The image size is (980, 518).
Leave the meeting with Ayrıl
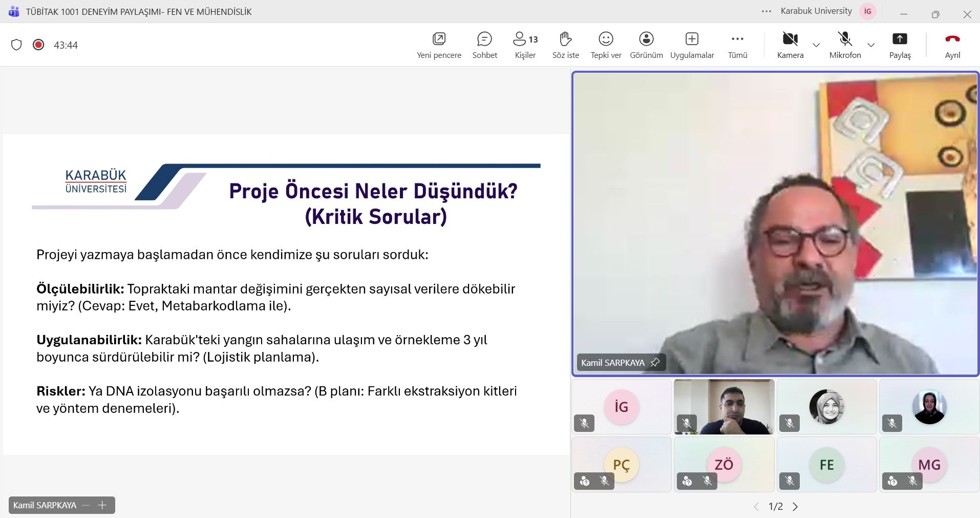[x=952, y=45]
